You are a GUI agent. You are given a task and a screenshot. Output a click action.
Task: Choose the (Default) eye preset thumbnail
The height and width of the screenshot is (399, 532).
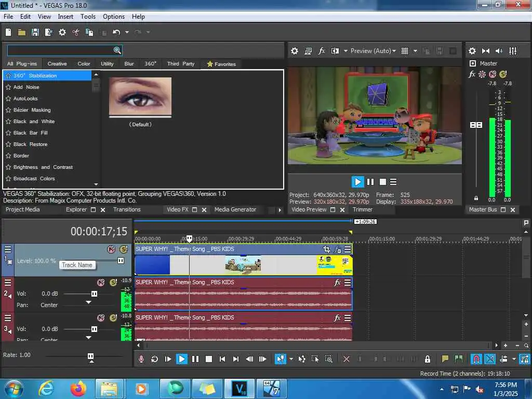[140, 97]
